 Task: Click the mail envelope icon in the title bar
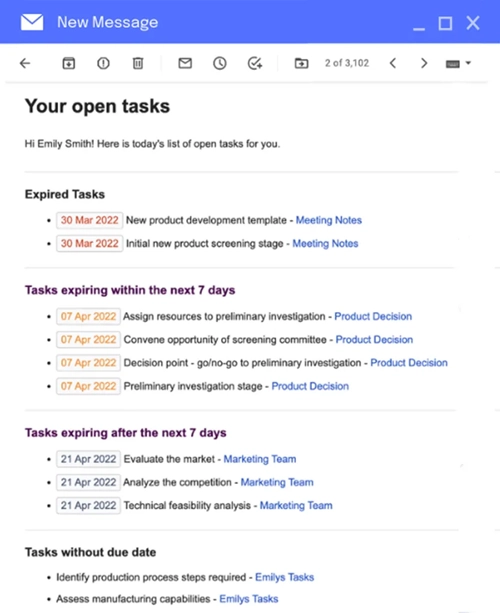click(x=32, y=22)
